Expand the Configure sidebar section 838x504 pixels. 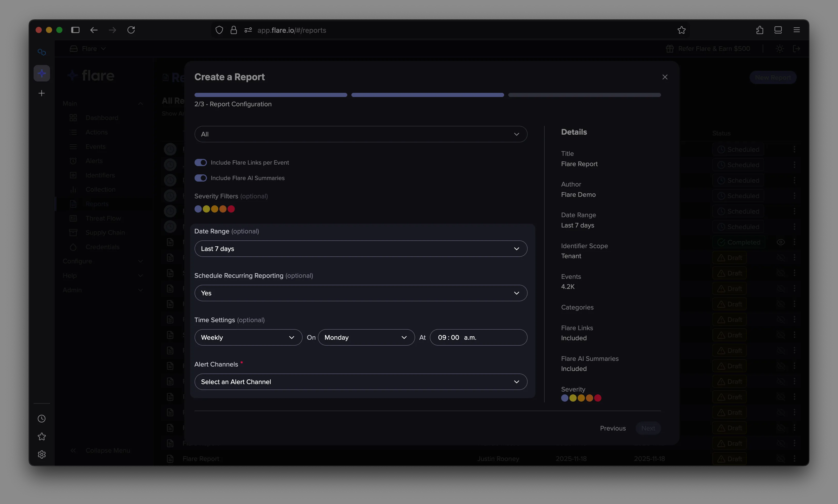click(x=103, y=261)
